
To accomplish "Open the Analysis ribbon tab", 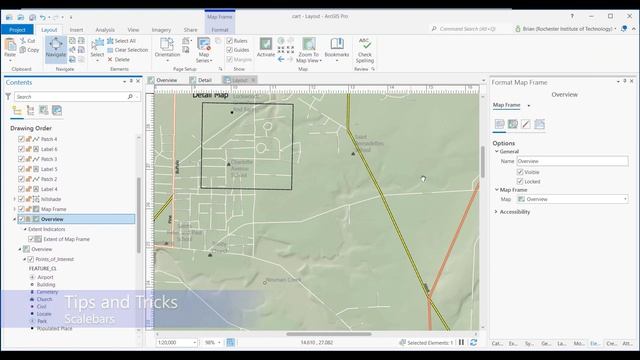I will coord(105,30).
